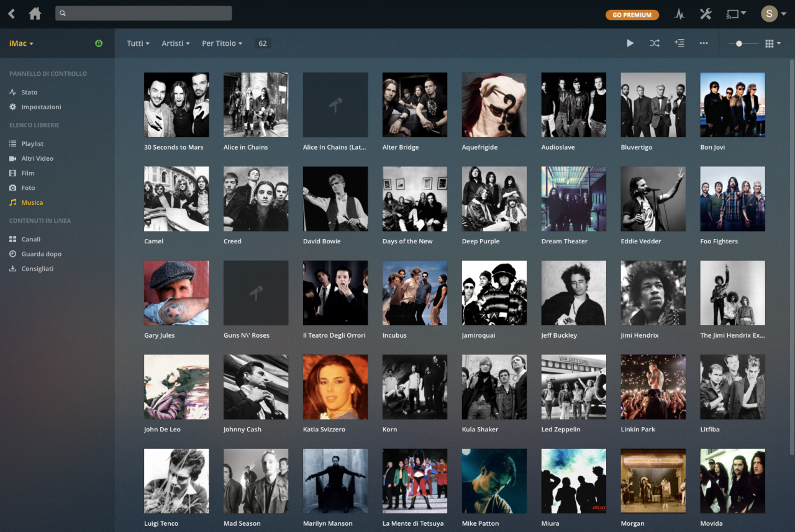Open the Alice In Chains (Lat... placeholder thumbnail
Viewport: 795px width, 532px height.
coord(335,105)
